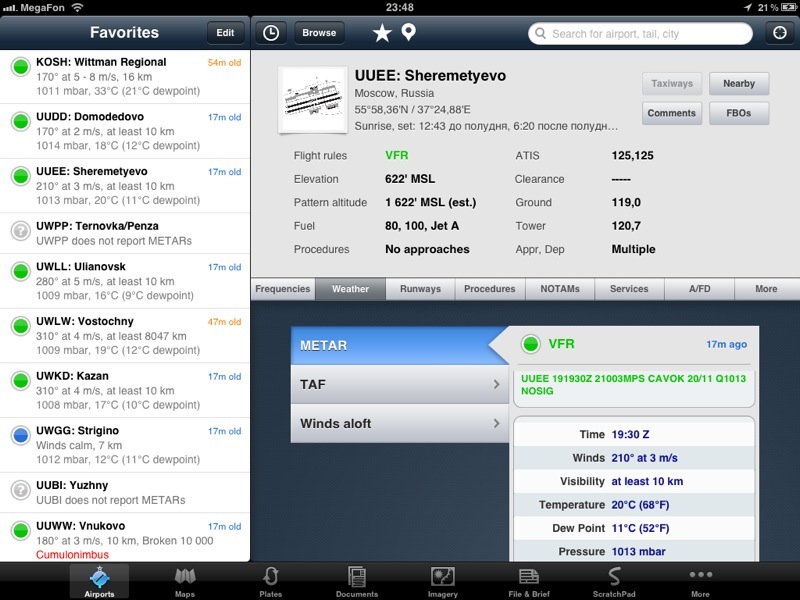Expand the Winds aloft row
This screenshot has height=600, width=800.
click(x=400, y=423)
